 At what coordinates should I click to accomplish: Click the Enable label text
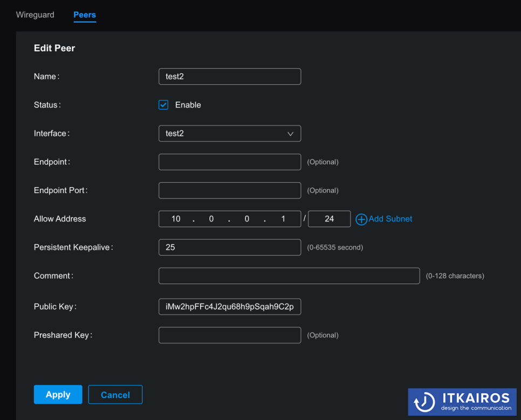tap(188, 105)
